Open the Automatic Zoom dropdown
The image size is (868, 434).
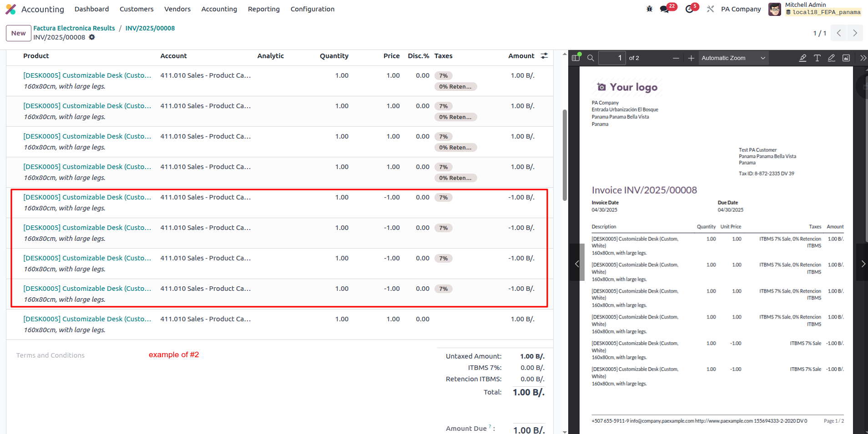[733, 58]
